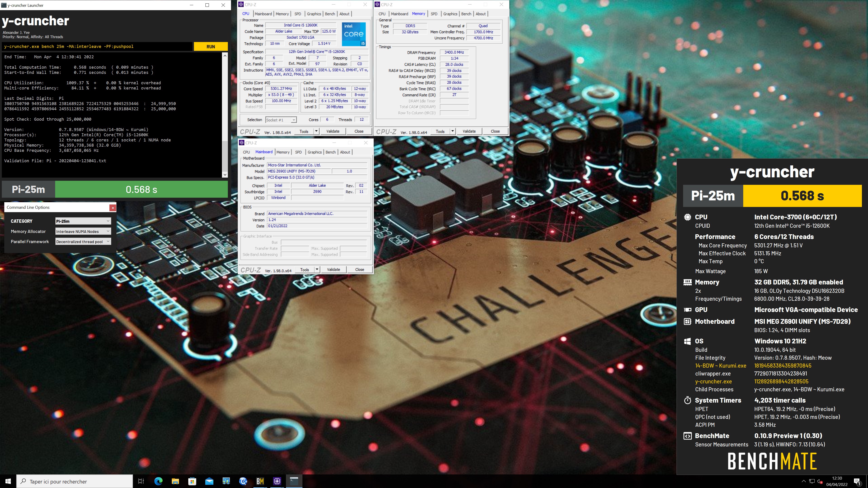Click the BenchMate GPU card icon

click(x=687, y=310)
